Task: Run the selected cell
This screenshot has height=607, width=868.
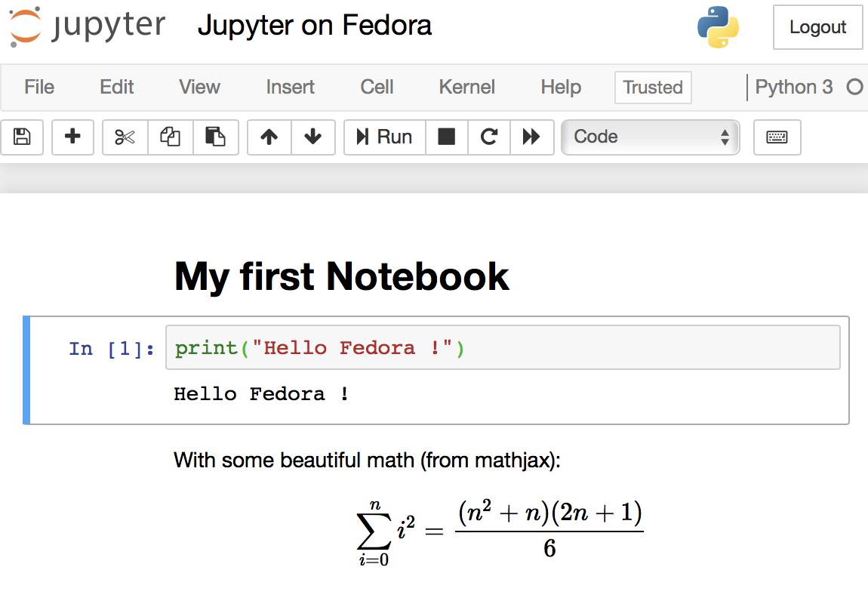Action: click(385, 137)
